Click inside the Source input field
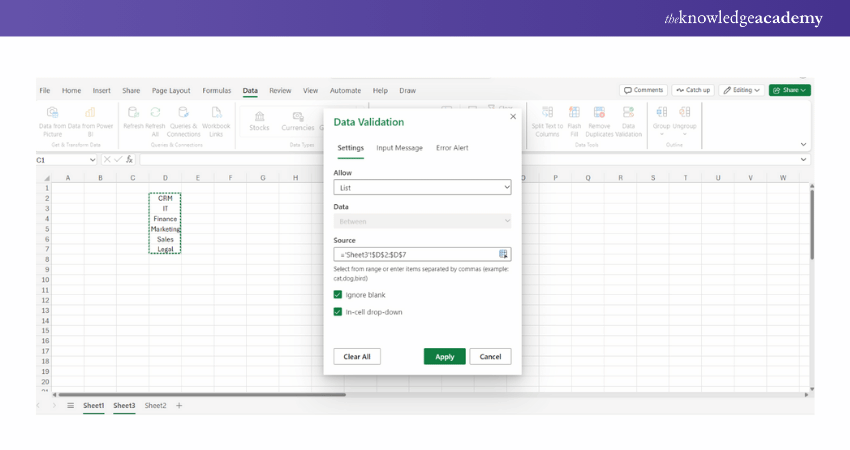Viewport: 850px width, 450px height. coord(415,254)
